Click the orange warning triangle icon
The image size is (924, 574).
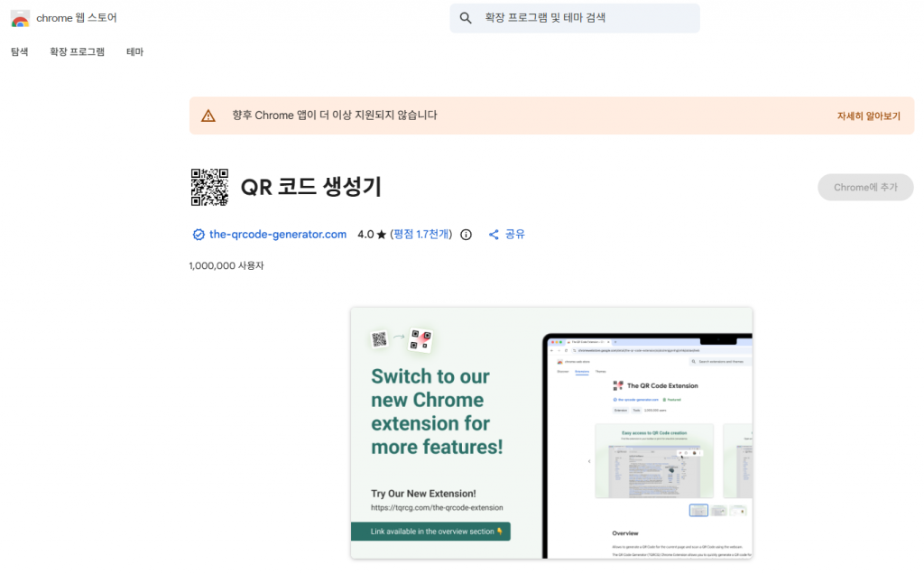point(208,115)
